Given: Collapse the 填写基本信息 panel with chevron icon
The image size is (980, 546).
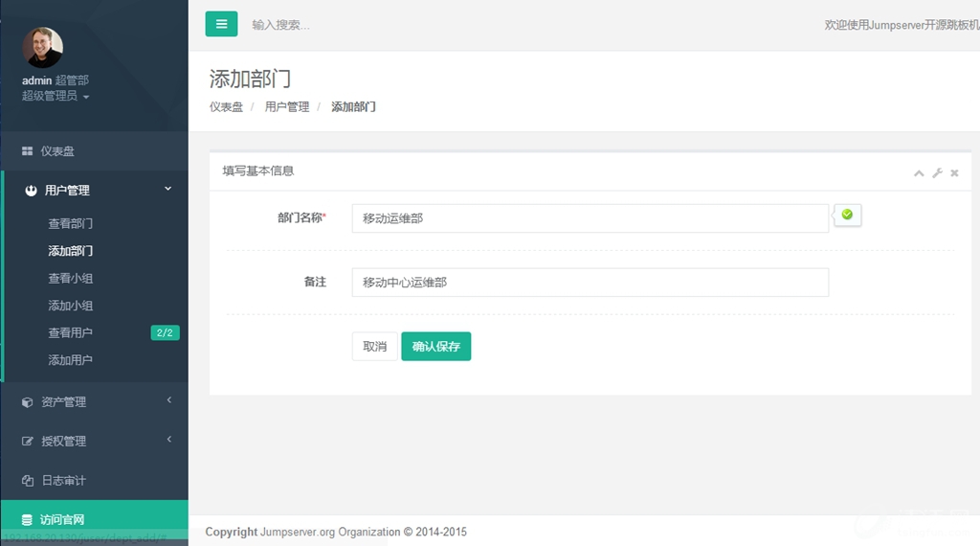Looking at the screenshot, I should tap(919, 173).
